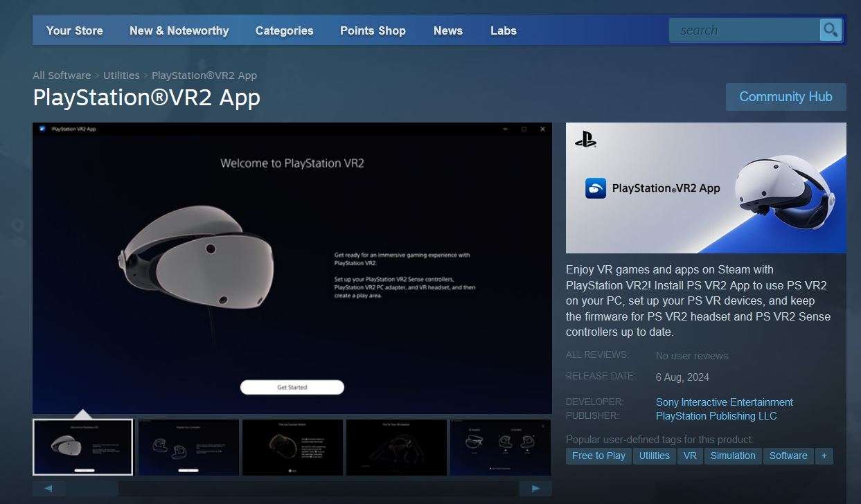861x504 pixels.
Task: Click the PlayStation VR2 App header image
Action: pyautogui.click(x=706, y=188)
